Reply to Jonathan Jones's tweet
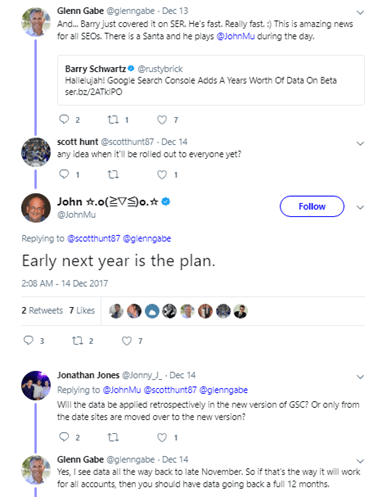This screenshot has height=497, width=387. click(x=64, y=437)
